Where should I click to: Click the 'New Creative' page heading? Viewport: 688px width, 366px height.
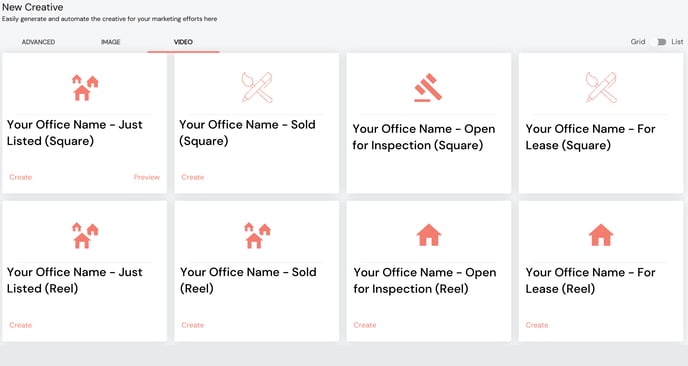(x=32, y=7)
